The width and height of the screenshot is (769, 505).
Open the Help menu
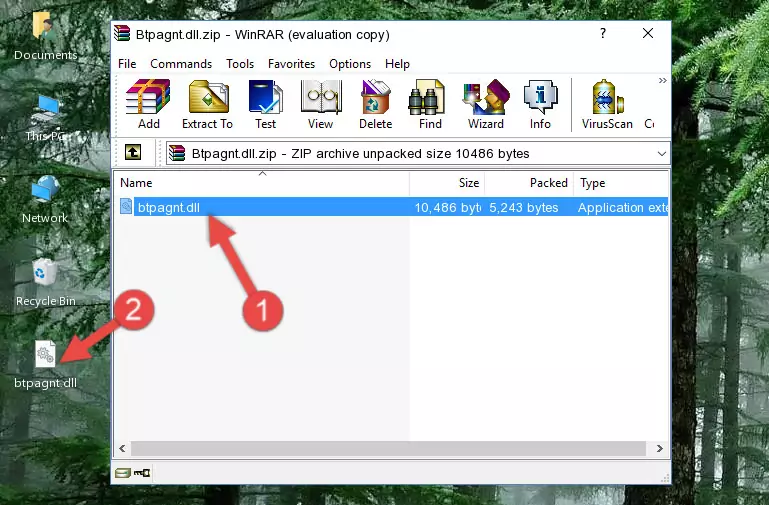[397, 64]
